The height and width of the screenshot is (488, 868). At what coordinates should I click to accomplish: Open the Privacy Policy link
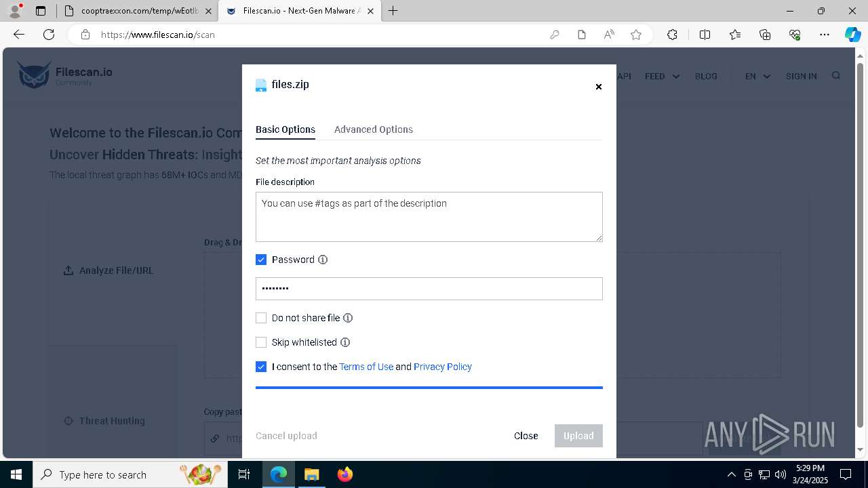click(x=443, y=367)
